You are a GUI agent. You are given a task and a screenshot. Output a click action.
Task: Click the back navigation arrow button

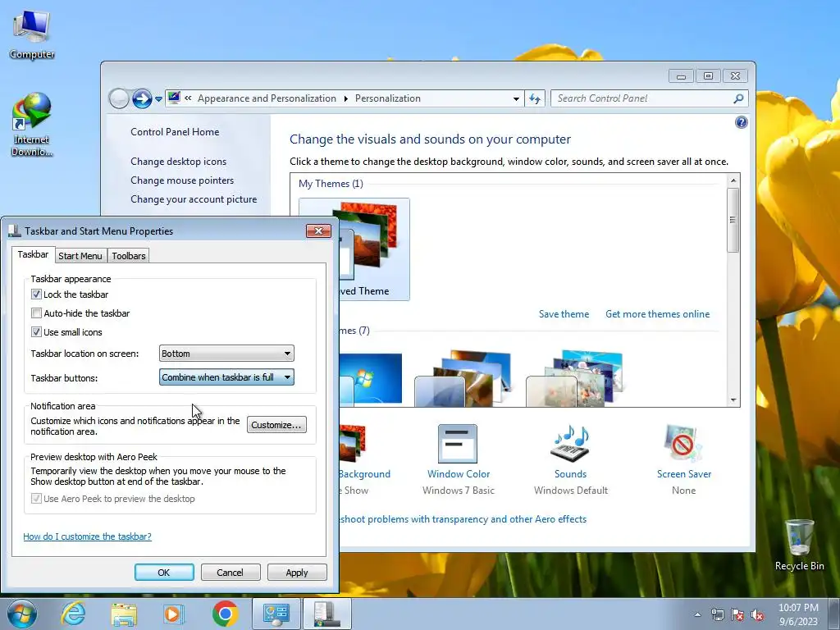coord(118,98)
